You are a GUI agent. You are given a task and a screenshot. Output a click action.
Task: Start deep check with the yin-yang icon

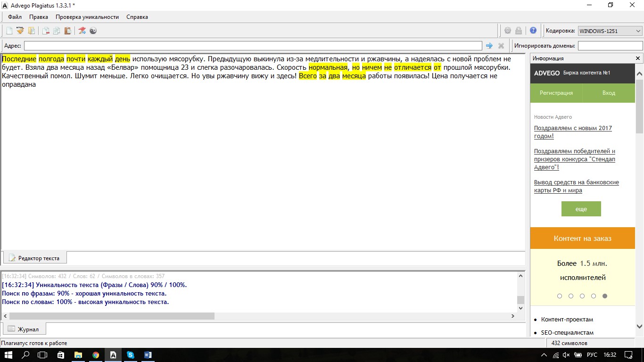(93, 31)
